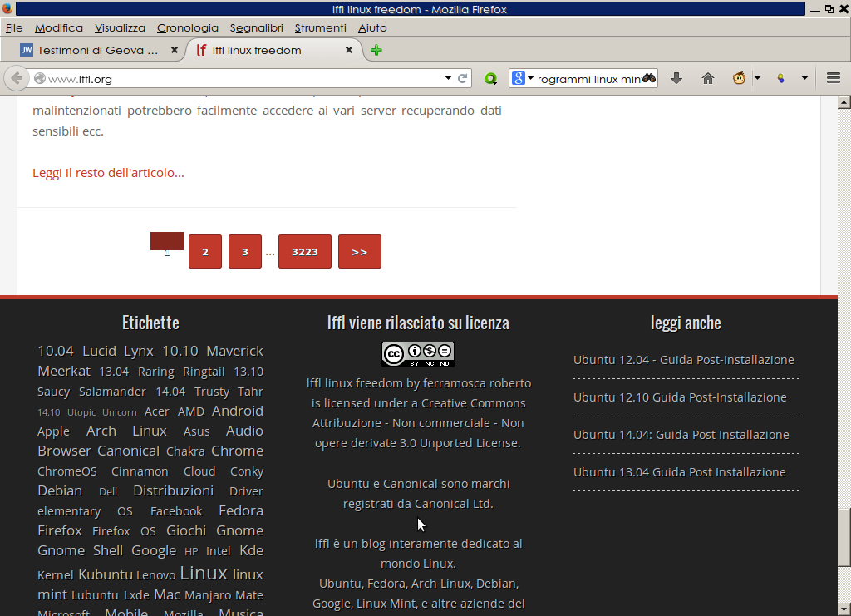Click the current page 1 button
Viewport: 851px width, 616px height.
click(166, 242)
